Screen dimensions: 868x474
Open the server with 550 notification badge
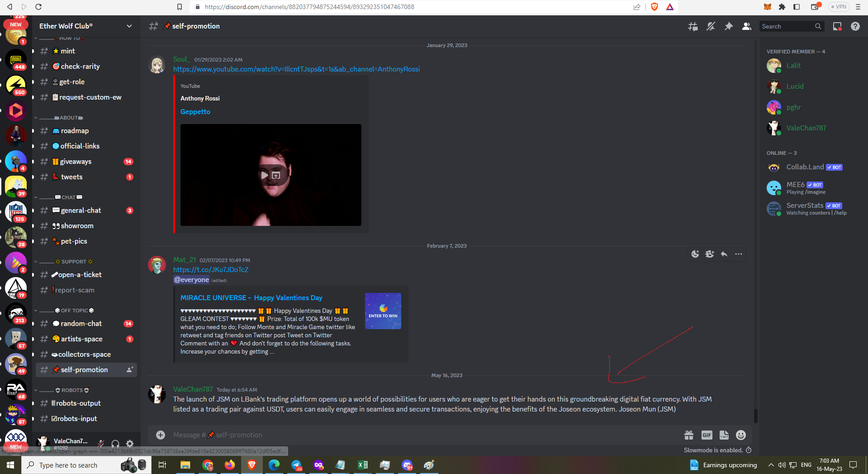pos(16,85)
